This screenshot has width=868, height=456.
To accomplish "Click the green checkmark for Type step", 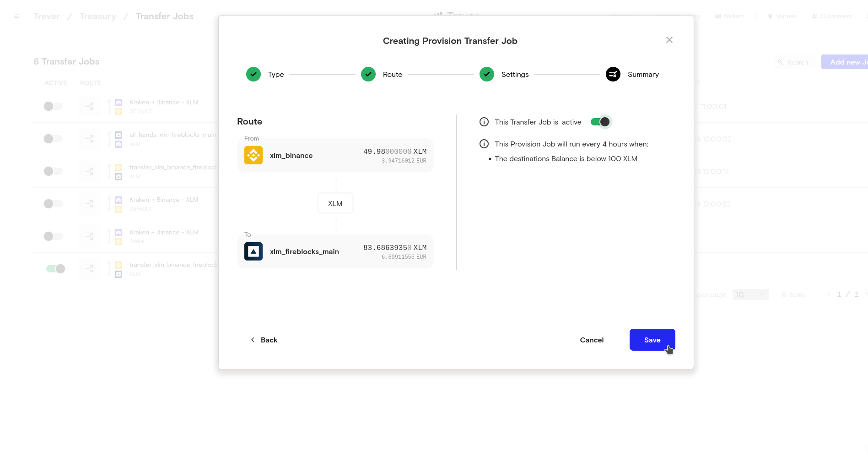I will 253,74.
